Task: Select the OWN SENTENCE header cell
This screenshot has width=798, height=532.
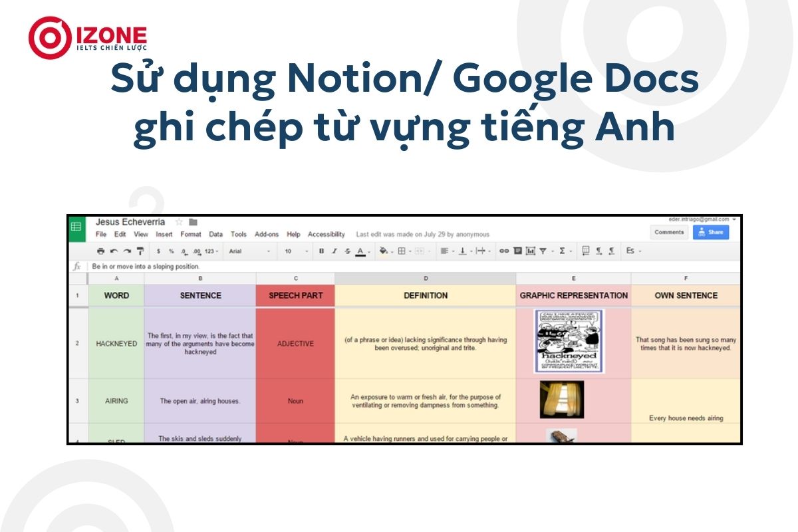Action: click(686, 295)
